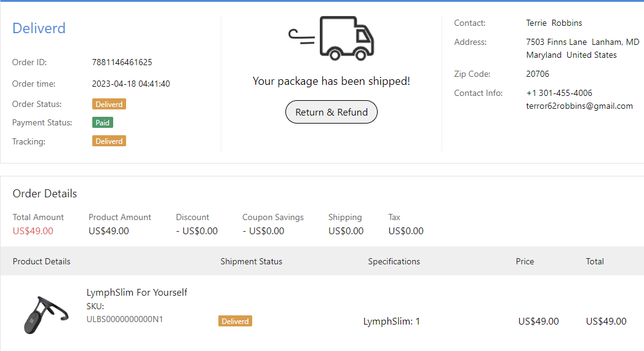Click the Order Status Deliverd badge
The image size is (644, 351).
(x=109, y=105)
